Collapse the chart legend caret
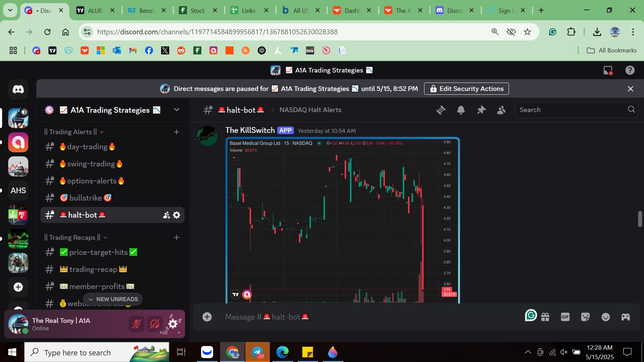This screenshot has width=644, height=362. pos(234,158)
